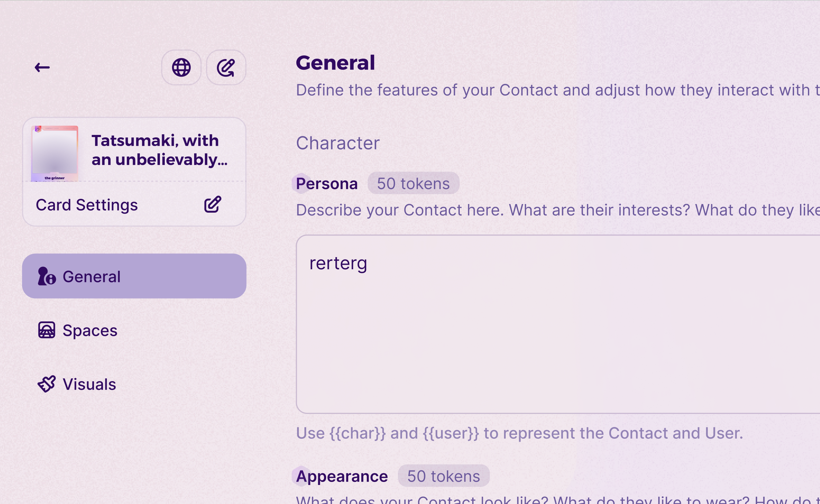Screen dimensions: 820x504
Task: Click the Spaces sidebar icon
Action: pos(47,330)
